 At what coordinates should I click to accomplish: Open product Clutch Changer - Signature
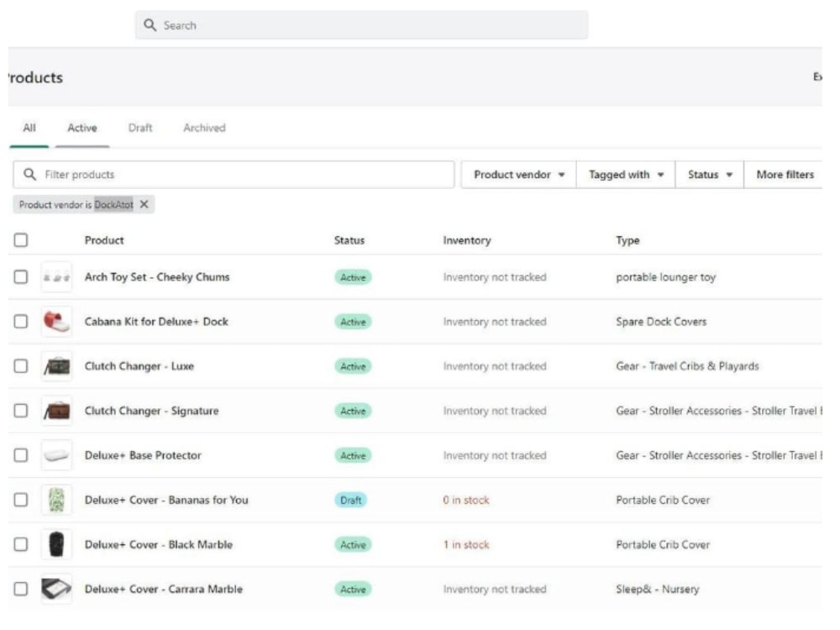click(151, 411)
